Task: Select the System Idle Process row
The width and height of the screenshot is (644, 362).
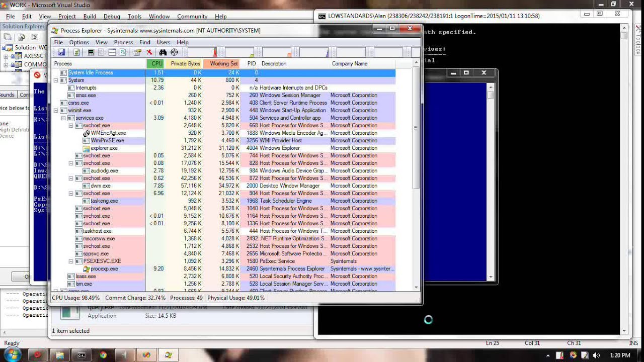Action: (224, 73)
